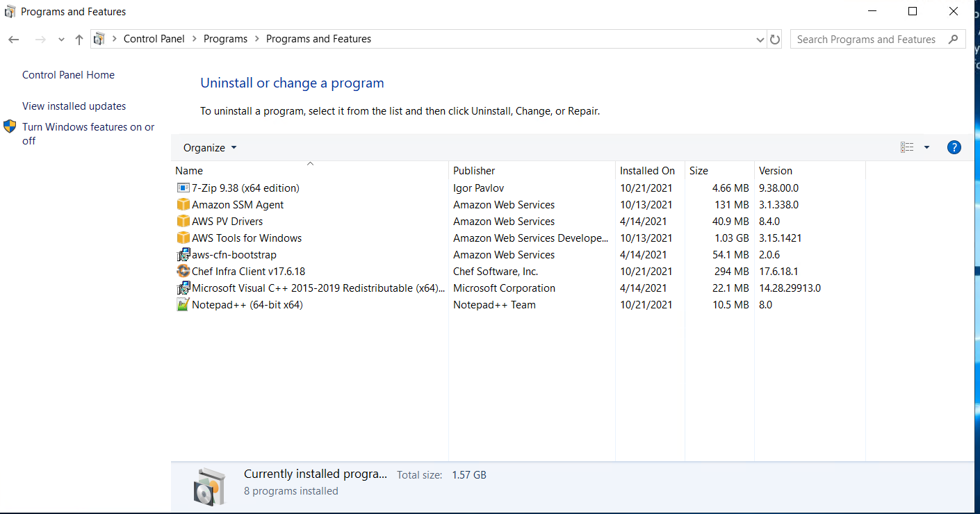Open the help question mark icon
980x514 pixels.
pos(954,147)
